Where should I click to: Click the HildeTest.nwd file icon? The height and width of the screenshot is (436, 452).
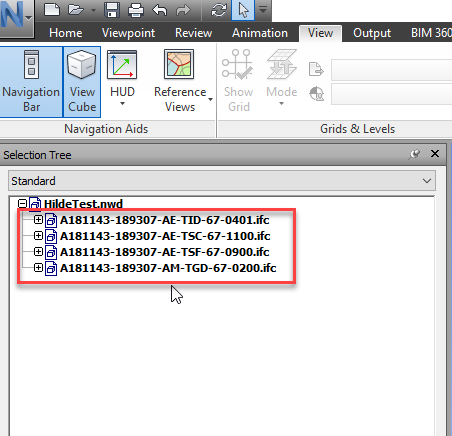(x=35, y=204)
